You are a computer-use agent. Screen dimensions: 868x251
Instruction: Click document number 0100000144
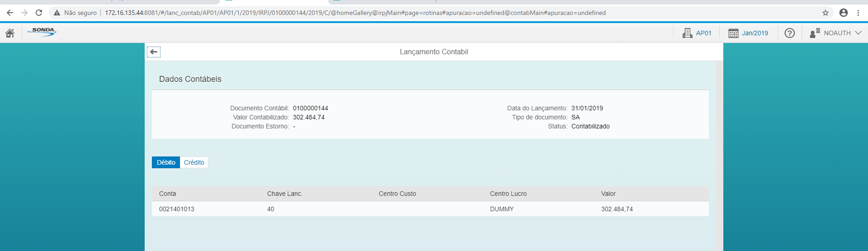point(311,108)
